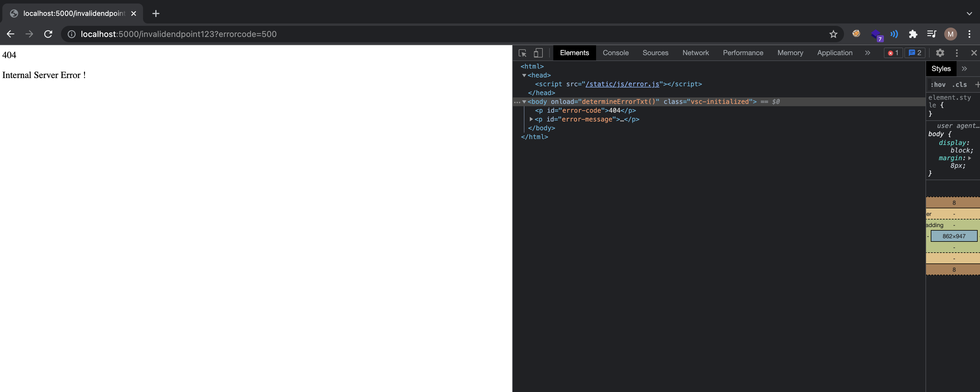Image resolution: width=980 pixels, height=392 pixels.
Task: Click the onload attribute value determineErrorTxt()
Action: pos(618,102)
